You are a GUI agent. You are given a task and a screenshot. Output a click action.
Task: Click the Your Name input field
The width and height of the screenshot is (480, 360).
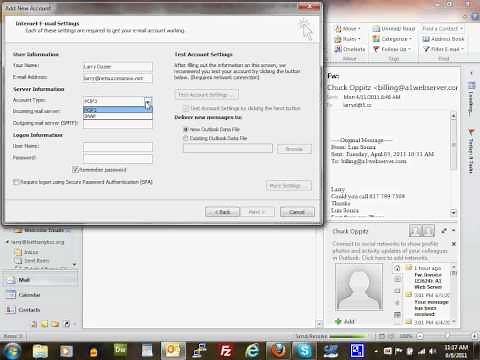(x=118, y=67)
